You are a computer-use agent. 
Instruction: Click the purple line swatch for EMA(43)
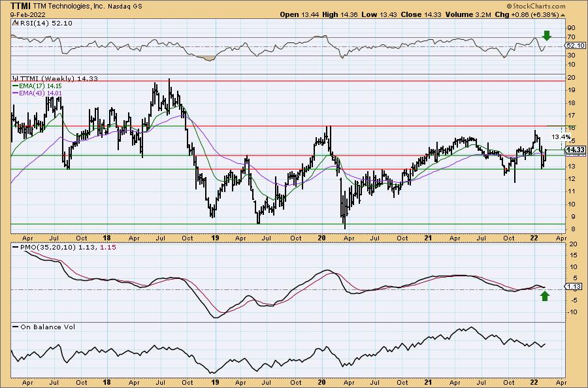15,93
